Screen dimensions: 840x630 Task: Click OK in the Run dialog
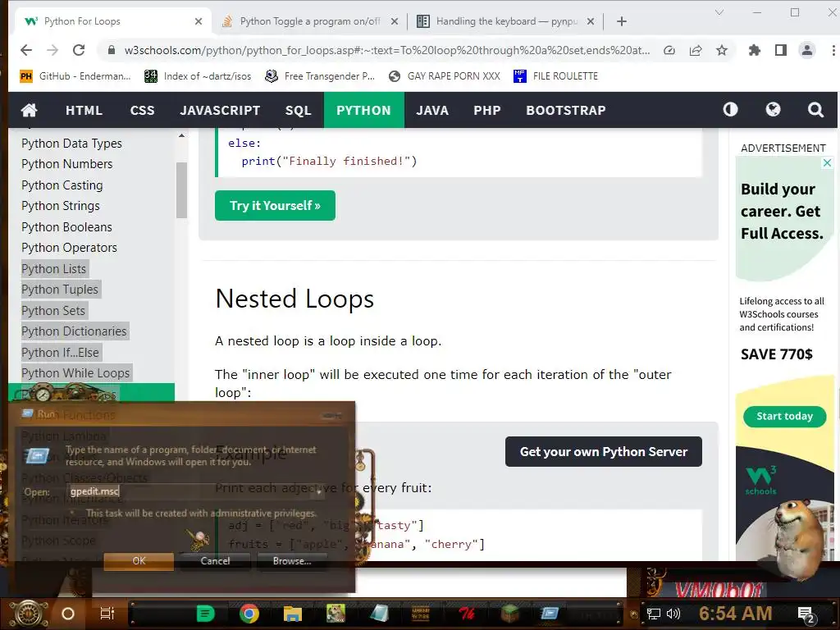click(x=139, y=561)
